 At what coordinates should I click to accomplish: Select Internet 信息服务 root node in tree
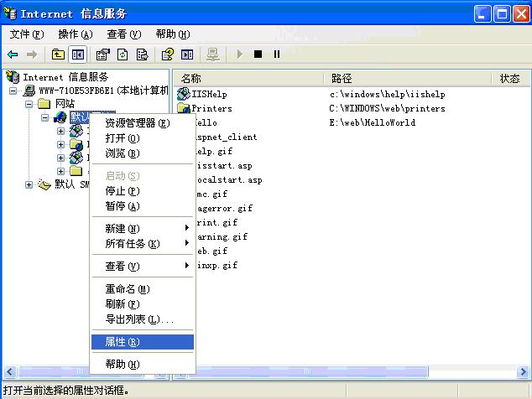click(x=65, y=77)
